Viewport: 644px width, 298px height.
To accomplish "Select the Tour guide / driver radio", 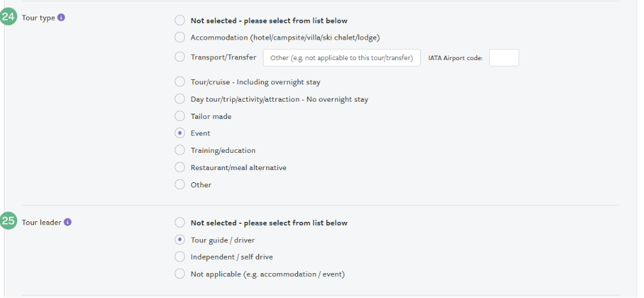I will coord(180,240).
